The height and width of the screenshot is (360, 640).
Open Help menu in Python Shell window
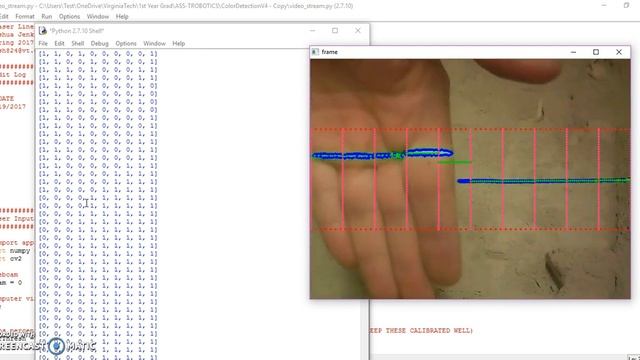(x=178, y=44)
